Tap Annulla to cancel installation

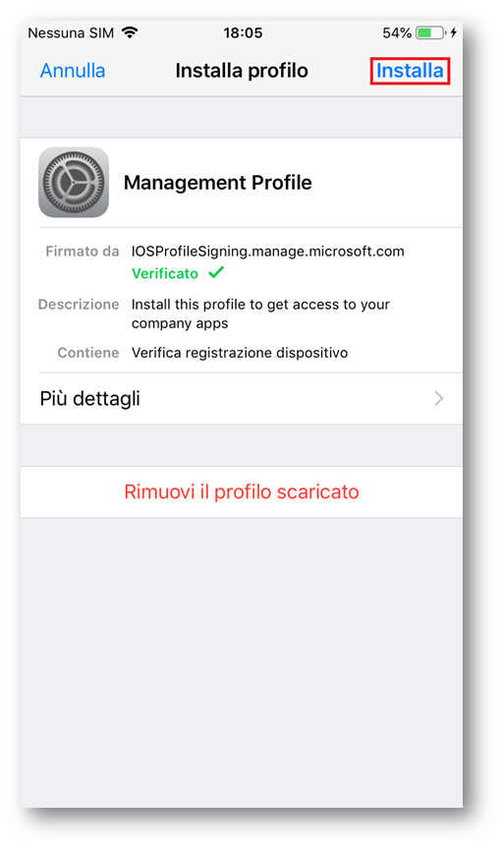(x=73, y=71)
